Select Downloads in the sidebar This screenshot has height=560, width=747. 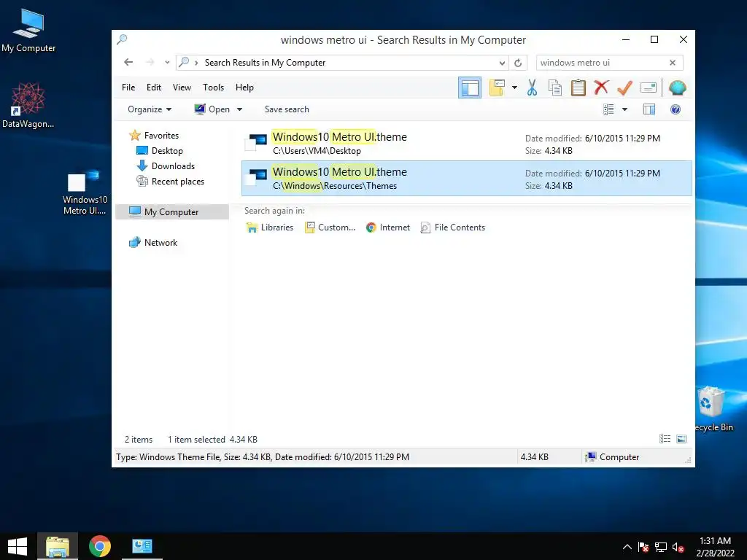pyautogui.click(x=173, y=166)
